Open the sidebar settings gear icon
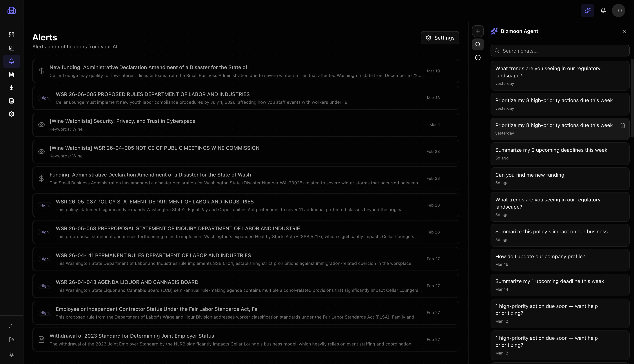The image size is (634, 364). pyautogui.click(x=12, y=114)
